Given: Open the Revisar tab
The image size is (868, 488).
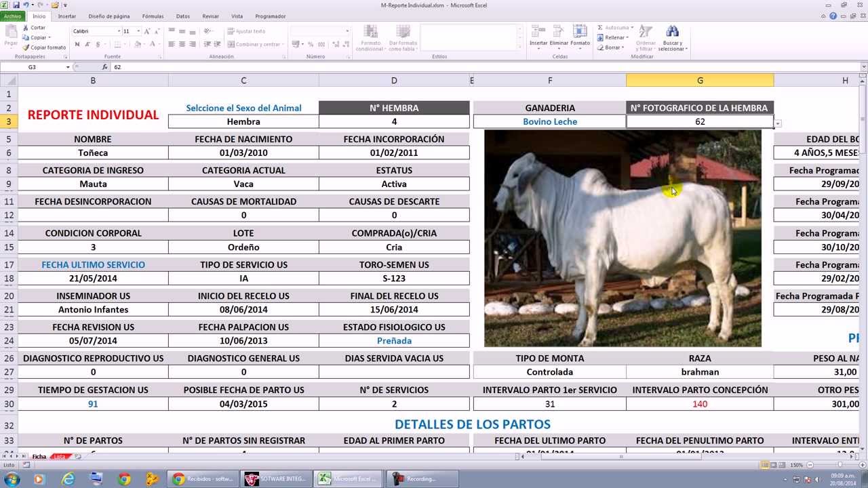Looking at the screenshot, I should pyautogui.click(x=211, y=16).
